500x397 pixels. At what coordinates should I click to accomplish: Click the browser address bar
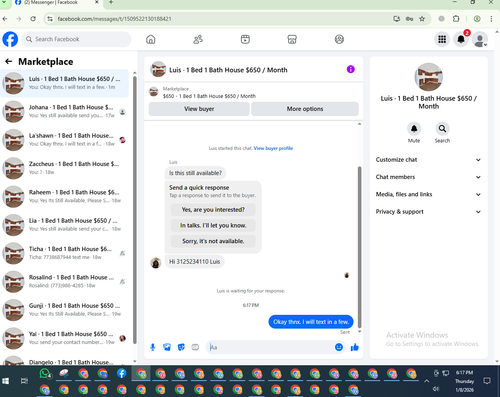point(220,19)
